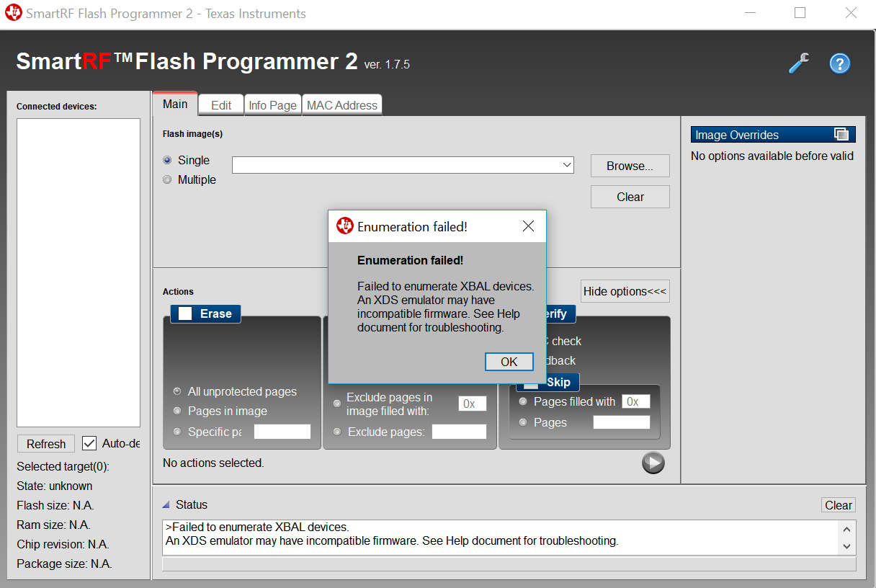The image size is (876, 588).
Task: Click the Exclude pages input field
Action: click(459, 432)
